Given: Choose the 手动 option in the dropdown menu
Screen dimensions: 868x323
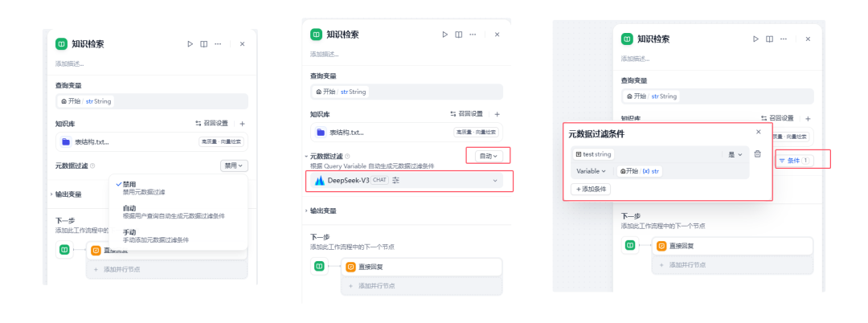Looking at the screenshot, I should (x=178, y=236).
